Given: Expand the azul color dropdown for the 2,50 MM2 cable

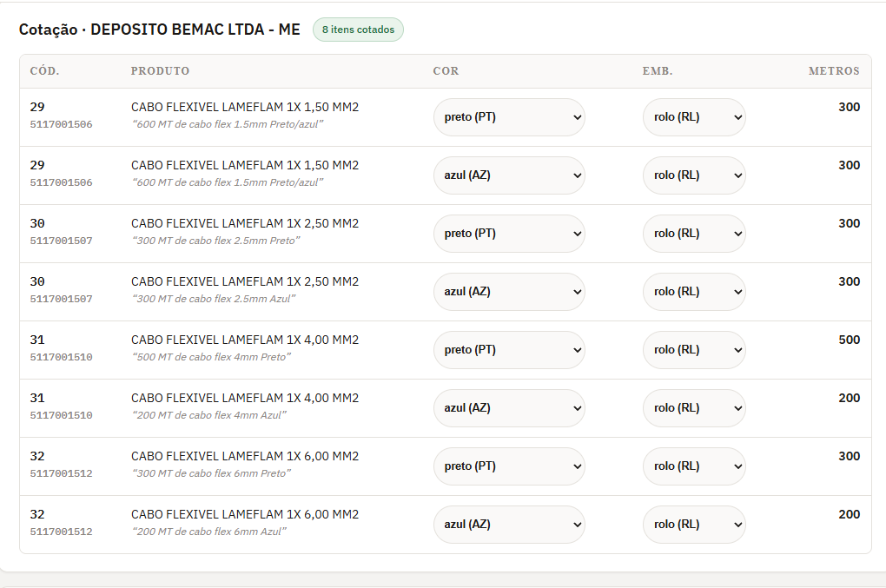Looking at the screenshot, I should click(x=509, y=292).
